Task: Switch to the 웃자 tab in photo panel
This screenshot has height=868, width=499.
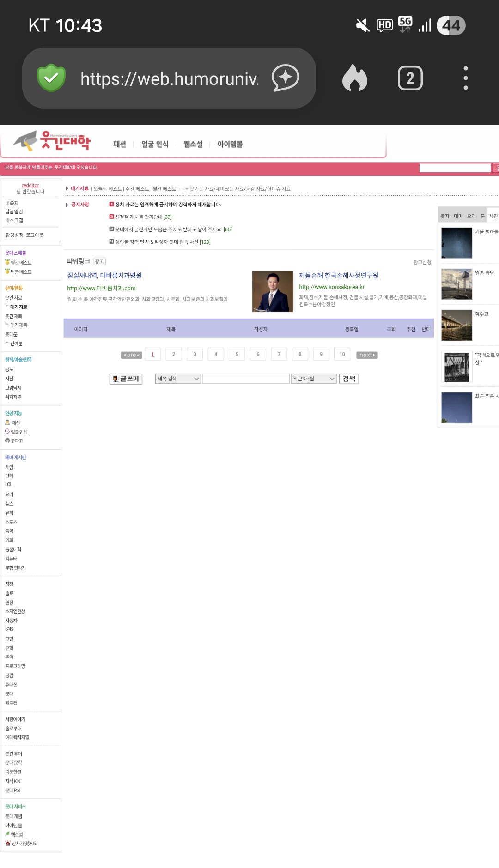Action: (x=445, y=216)
